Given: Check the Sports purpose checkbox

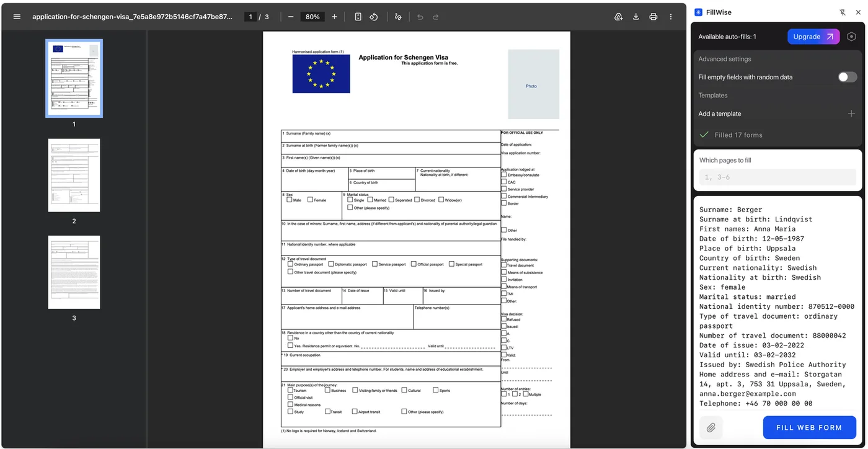Looking at the screenshot, I should [435, 390].
